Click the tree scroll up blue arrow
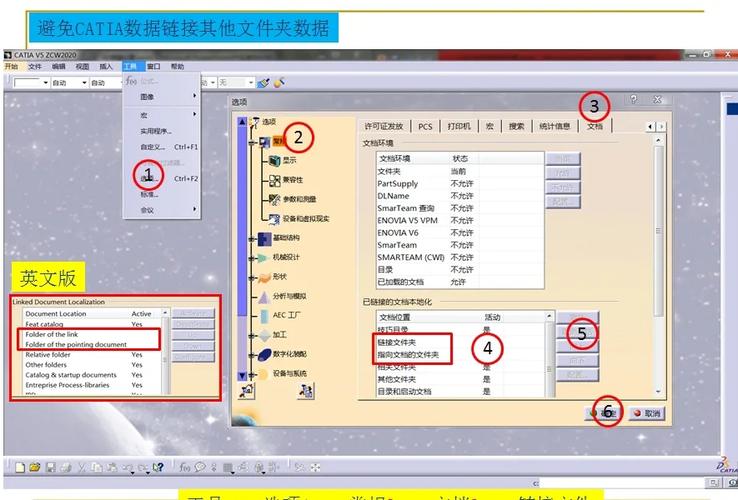 tap(242, 121)
